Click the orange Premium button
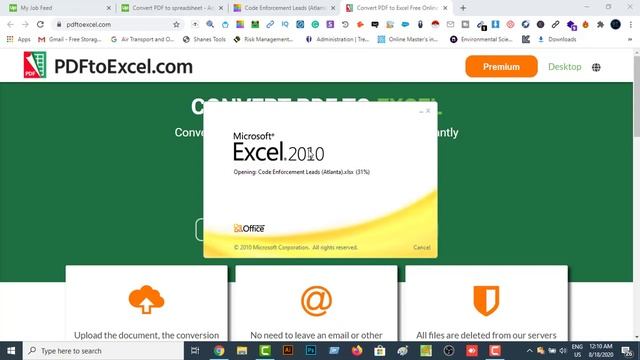Viewport: 640px width, 360px height. tap(501, 67)
